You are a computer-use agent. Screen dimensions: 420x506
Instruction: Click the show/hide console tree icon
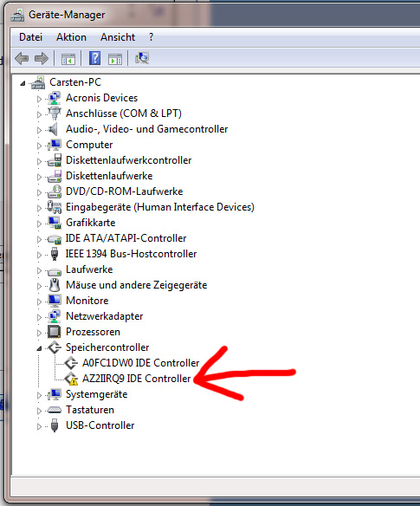pos(68,59)
